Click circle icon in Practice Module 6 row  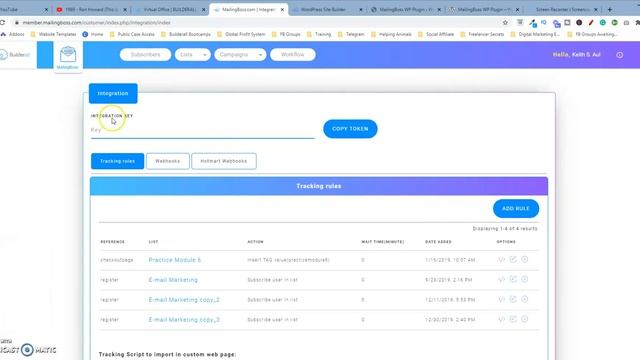524,259
